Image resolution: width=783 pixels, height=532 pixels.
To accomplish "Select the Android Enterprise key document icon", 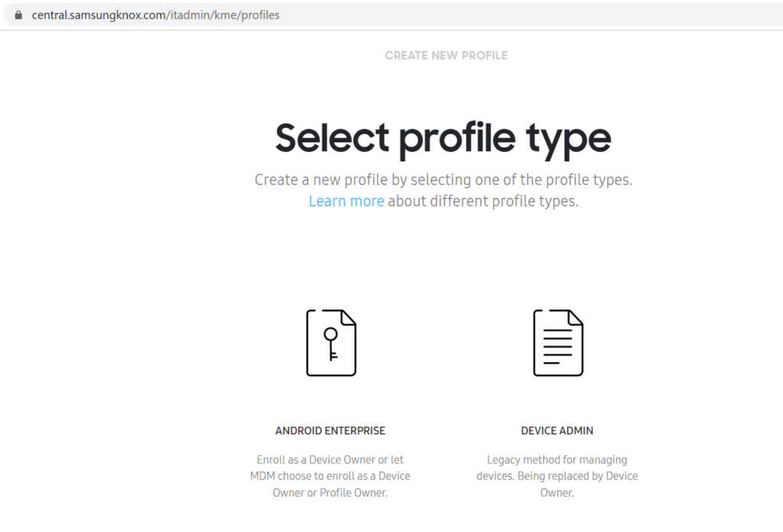I will (331, 343).
